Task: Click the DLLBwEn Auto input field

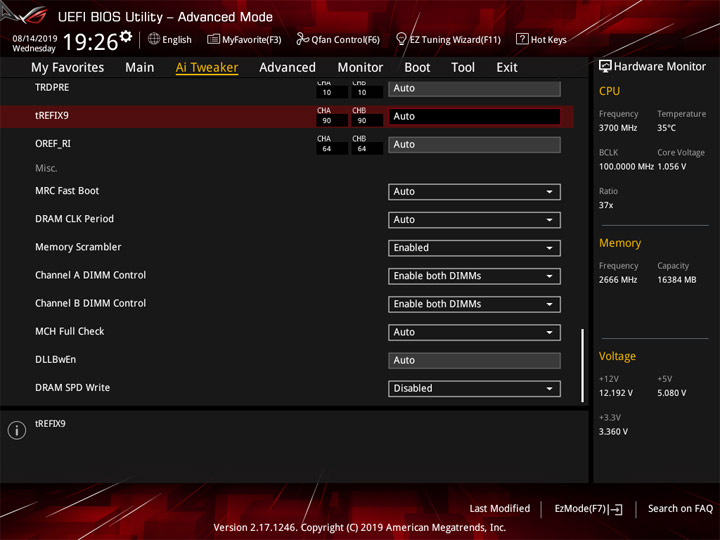Action: [474, 360]
